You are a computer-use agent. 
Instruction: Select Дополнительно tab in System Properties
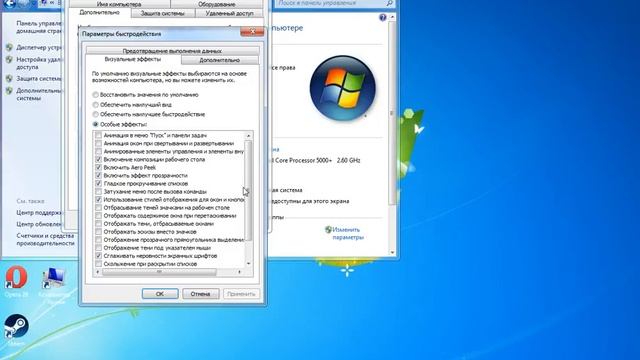pyautogui.click(x=99, y=13)
